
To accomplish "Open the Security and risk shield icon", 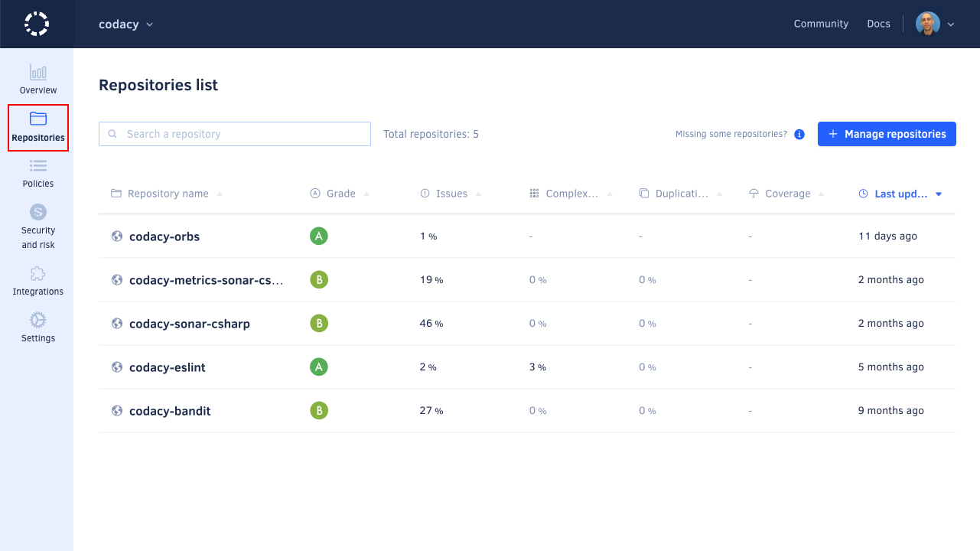I will coord(38,211).
